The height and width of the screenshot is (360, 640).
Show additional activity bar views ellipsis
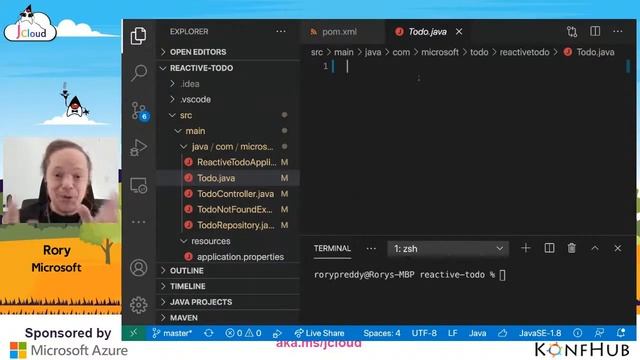coord(139,222)
